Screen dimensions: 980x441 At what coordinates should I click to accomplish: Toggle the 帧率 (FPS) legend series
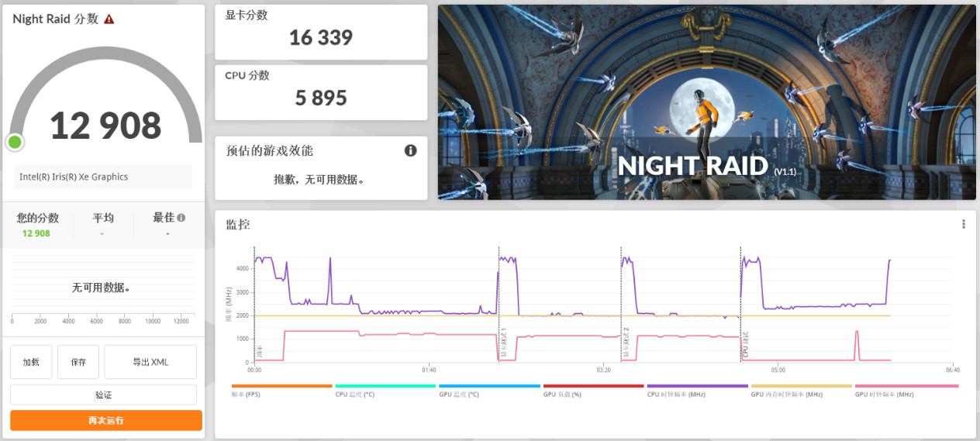[x=281, y=390]
